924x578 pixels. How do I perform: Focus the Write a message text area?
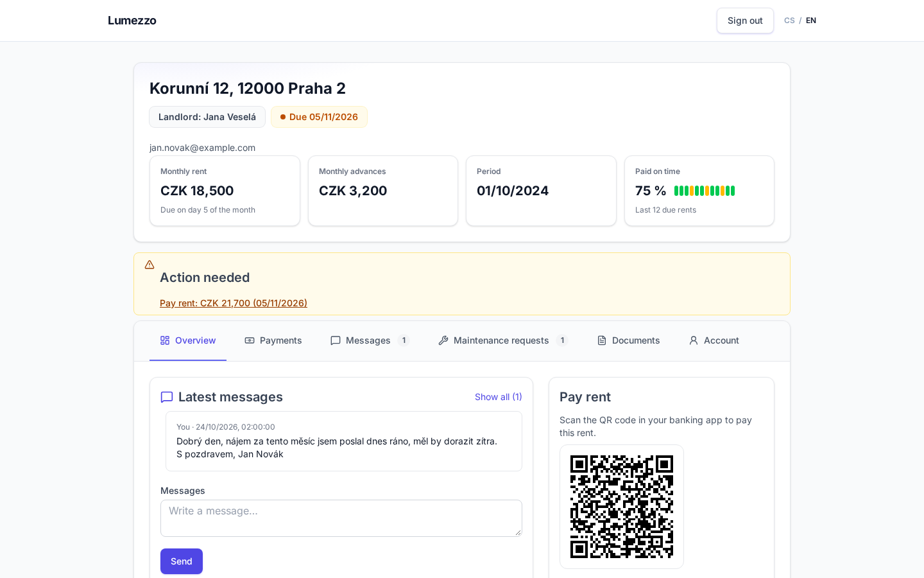point(341,518)
